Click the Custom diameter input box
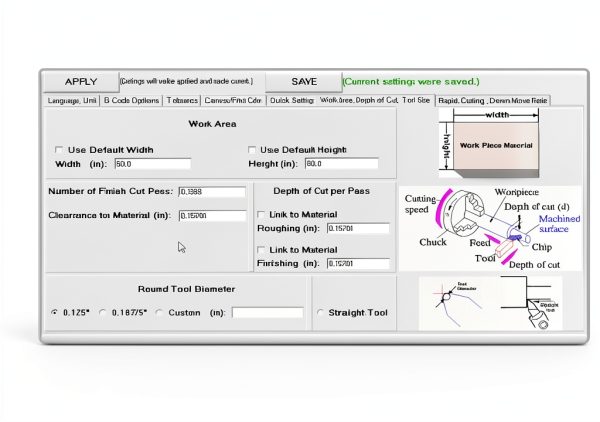This screenshot has height=422, width=600. click(x=267, y=313)
